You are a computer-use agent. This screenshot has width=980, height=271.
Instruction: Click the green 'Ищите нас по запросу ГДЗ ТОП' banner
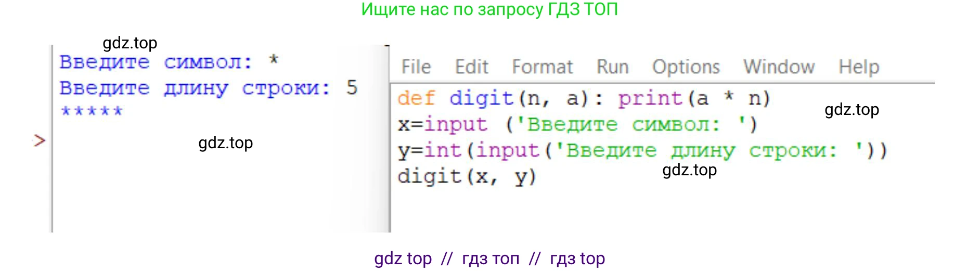tap(489, 9)
